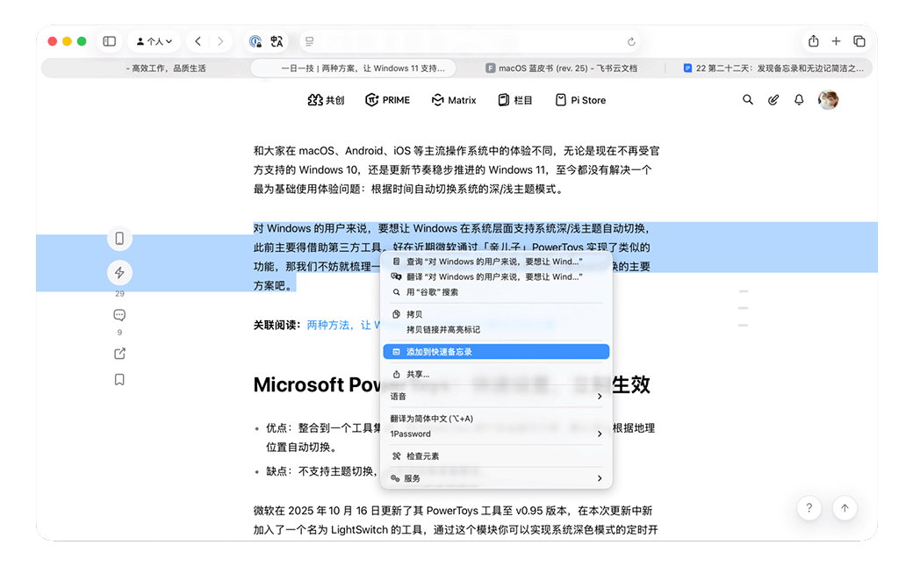Click the back to top arrow button
The width and height of the screenshot is (913, 588).
[845, 508]
